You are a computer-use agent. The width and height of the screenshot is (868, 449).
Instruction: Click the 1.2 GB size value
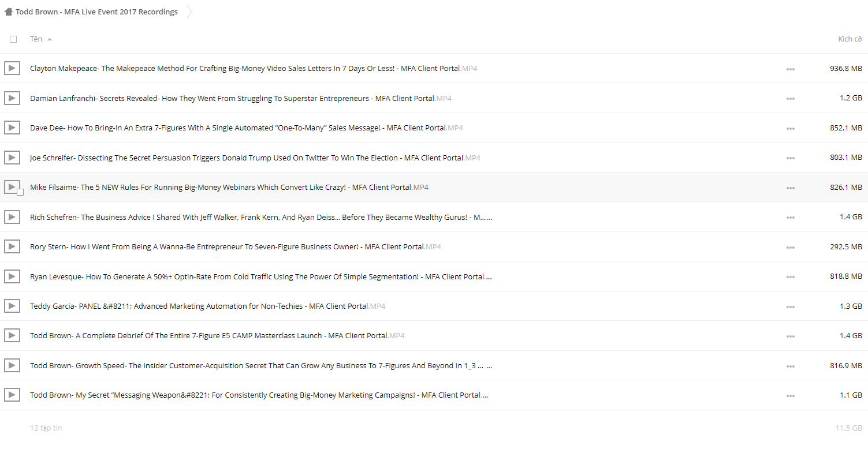(x=851, y=98)
